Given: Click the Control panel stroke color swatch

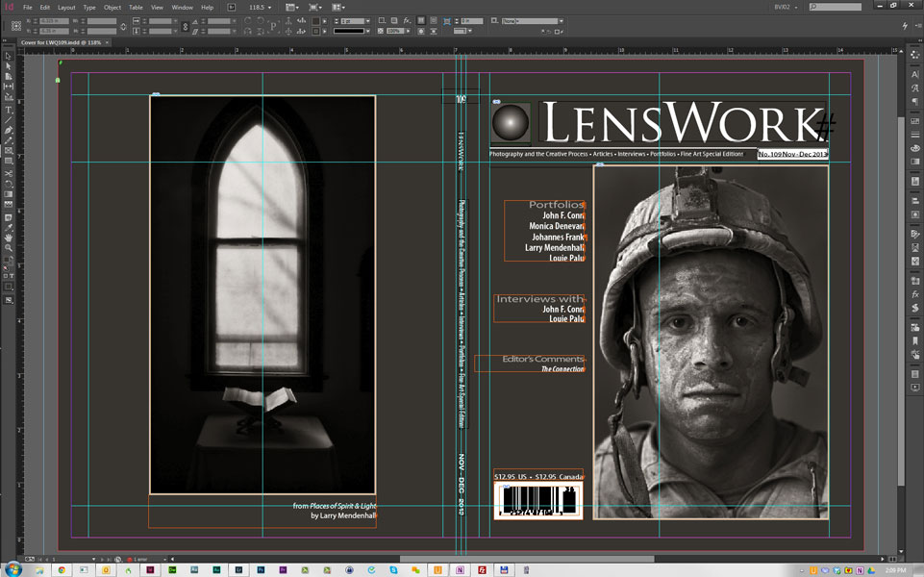Looking at the screenshot, I should click(316, 31).
